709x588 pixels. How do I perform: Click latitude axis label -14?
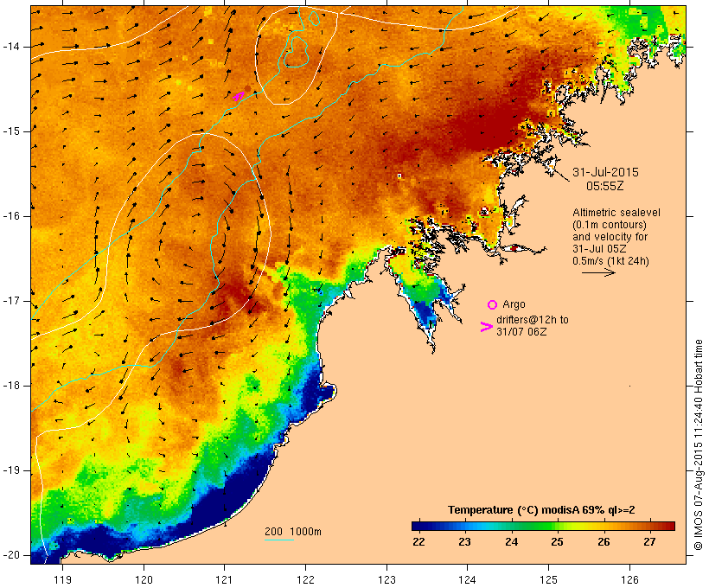coord(11,47)
